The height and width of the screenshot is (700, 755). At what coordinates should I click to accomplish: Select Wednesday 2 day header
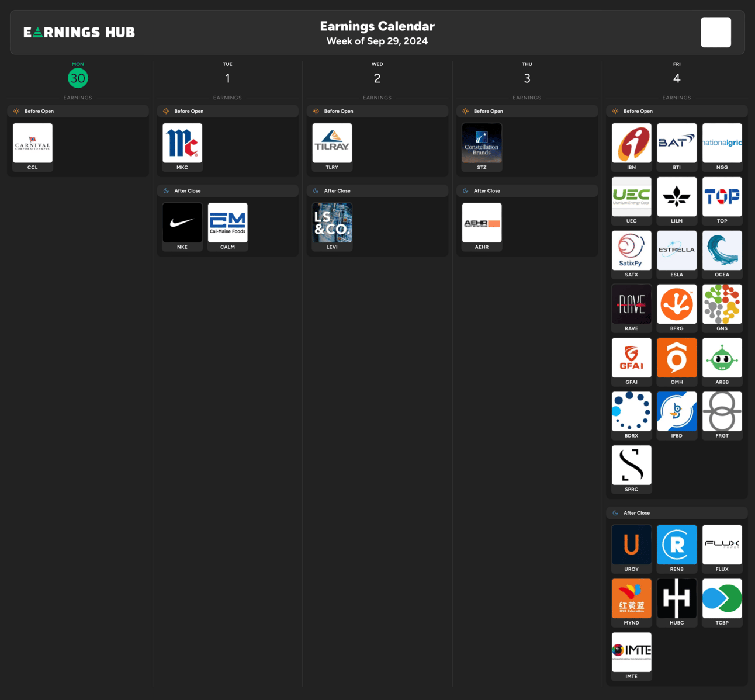click(x=377, y=74)
